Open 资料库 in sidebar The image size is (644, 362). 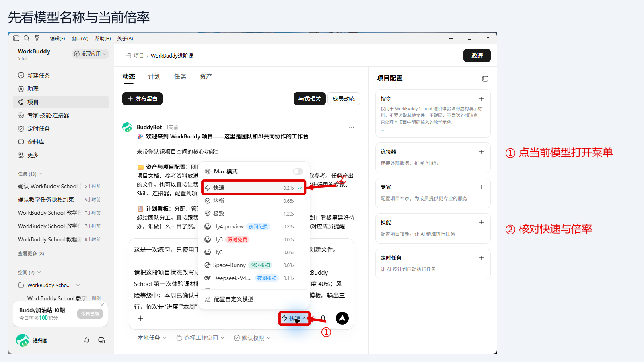[x=61, y=142]
